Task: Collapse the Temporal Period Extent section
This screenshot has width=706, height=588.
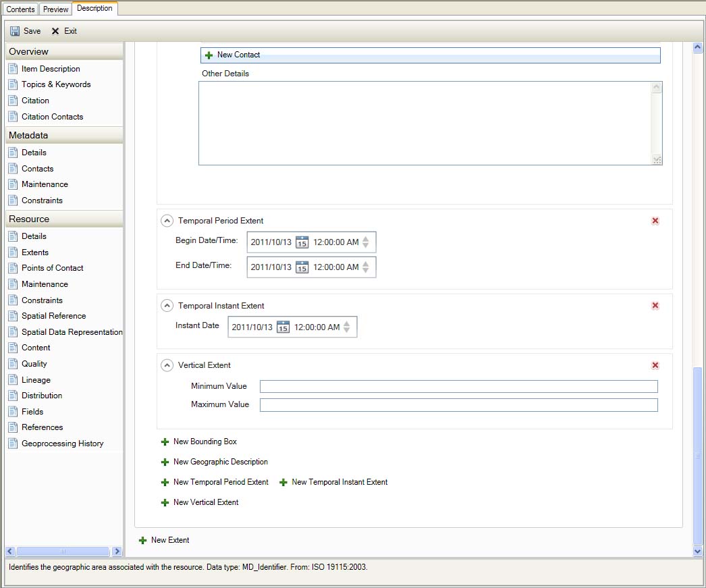Action: point(167,221)
